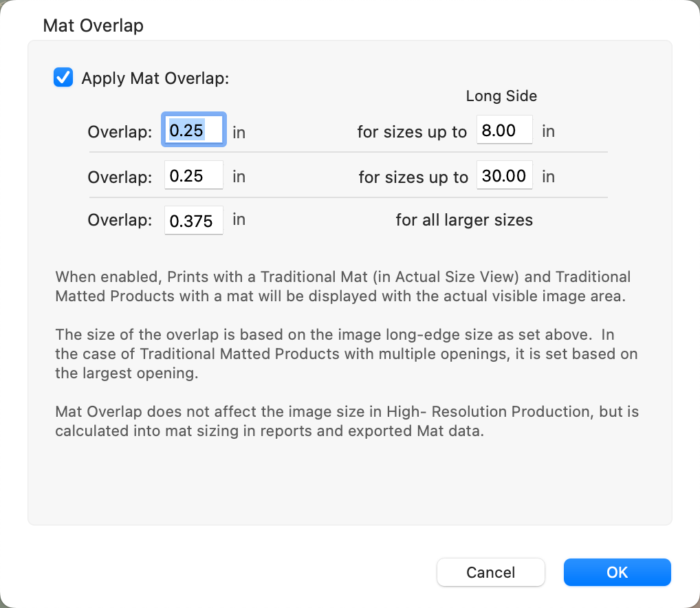Click the first row "Overlap:" label

point(120,132)
